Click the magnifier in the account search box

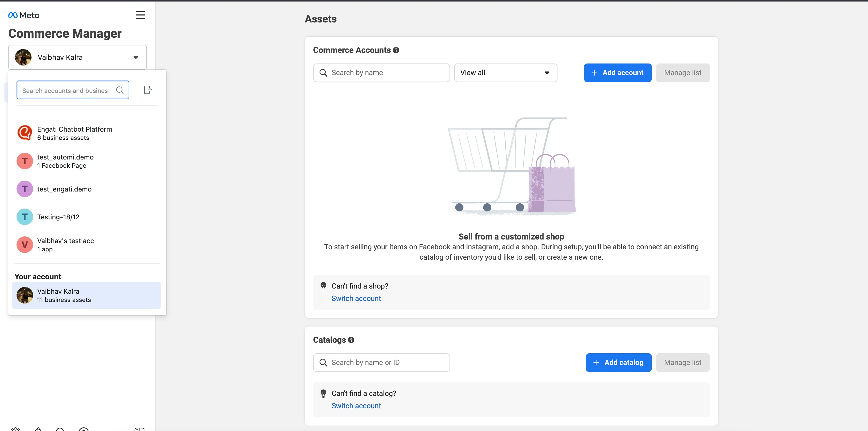[120, 90]
